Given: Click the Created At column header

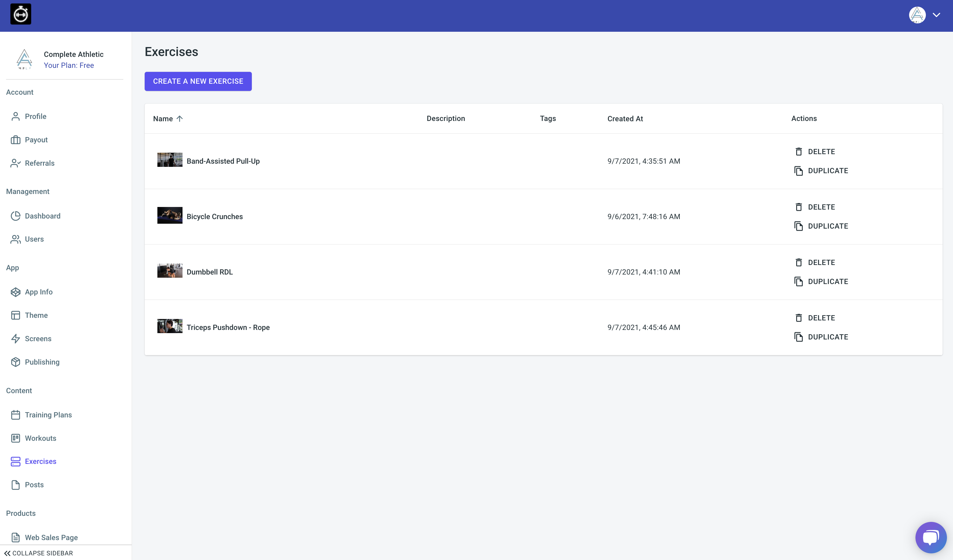Looking at the screenshot, I should point(625,119).
